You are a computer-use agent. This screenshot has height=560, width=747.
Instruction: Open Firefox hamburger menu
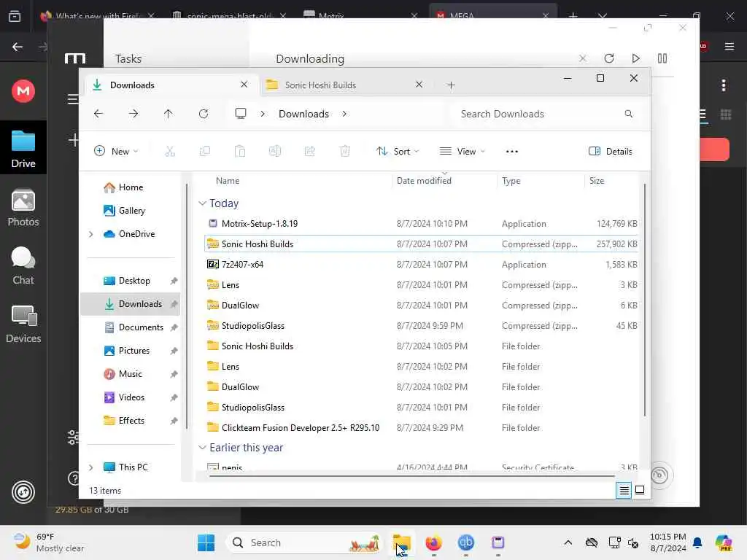pyautogui.click(x=729, y=46)
